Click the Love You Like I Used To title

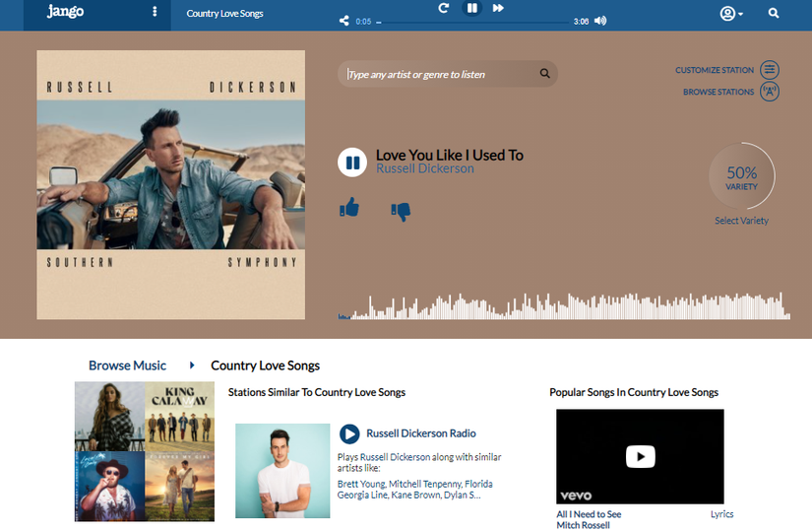coord(450,155)
